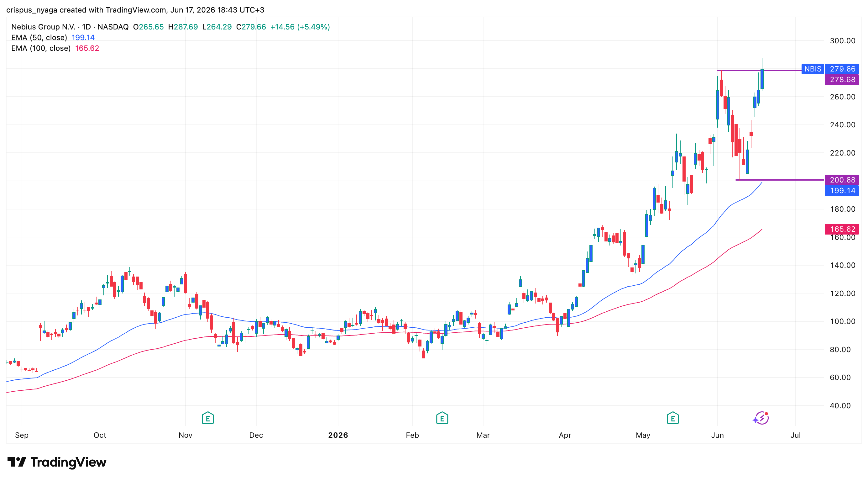Select the blue 199.14 EMA price label
Viewport: 868px width, 481px height.
pyautogui.click(x=842, y=190)
